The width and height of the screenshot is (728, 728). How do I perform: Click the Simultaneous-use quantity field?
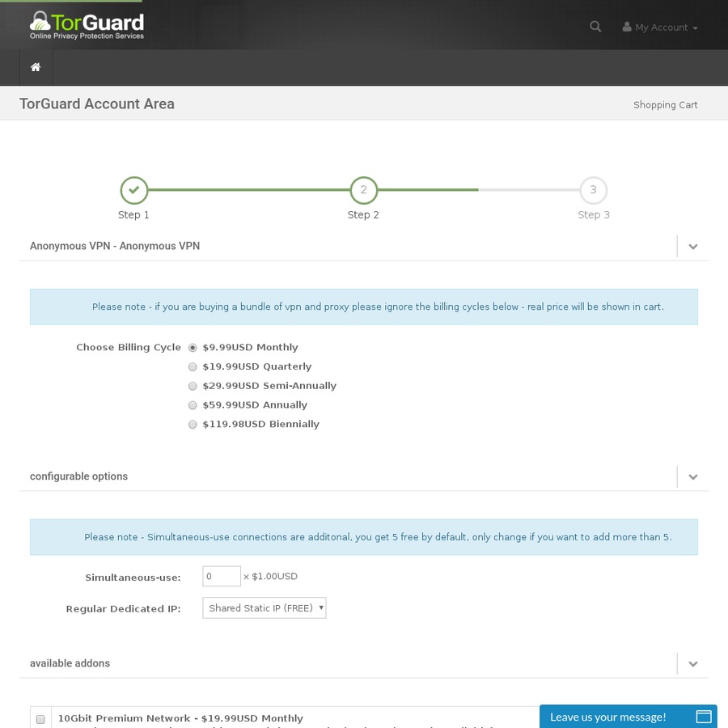(x=222, y=576)
